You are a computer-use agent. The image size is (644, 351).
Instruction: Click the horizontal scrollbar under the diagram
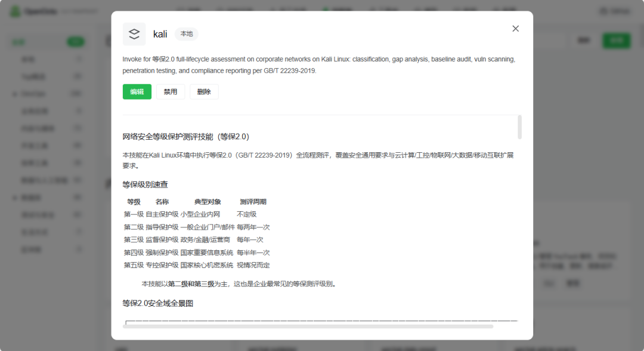308,327
